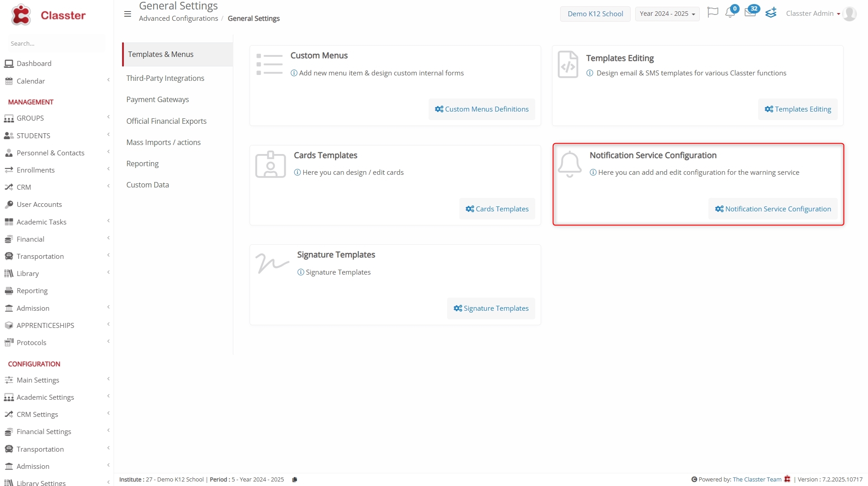Viewport: 868px width, 486px height.
Task: Open the envelope messages icon with 32 badge
Action: [750, 13]
